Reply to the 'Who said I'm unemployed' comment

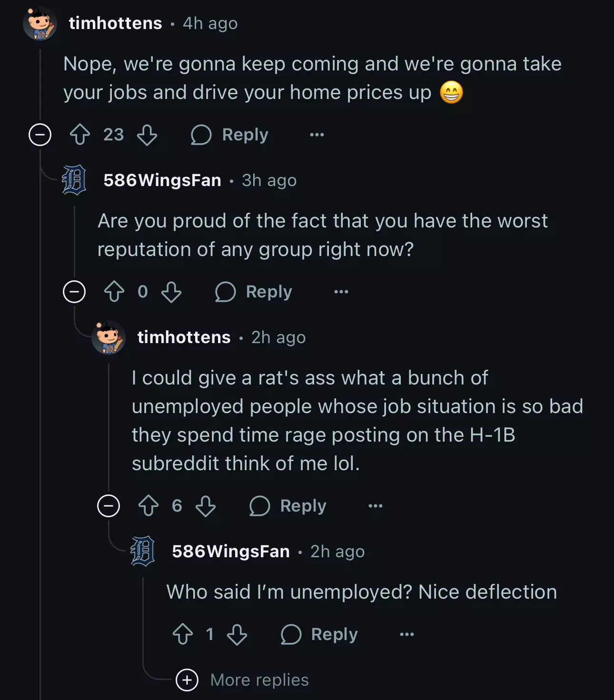(319, 634)
